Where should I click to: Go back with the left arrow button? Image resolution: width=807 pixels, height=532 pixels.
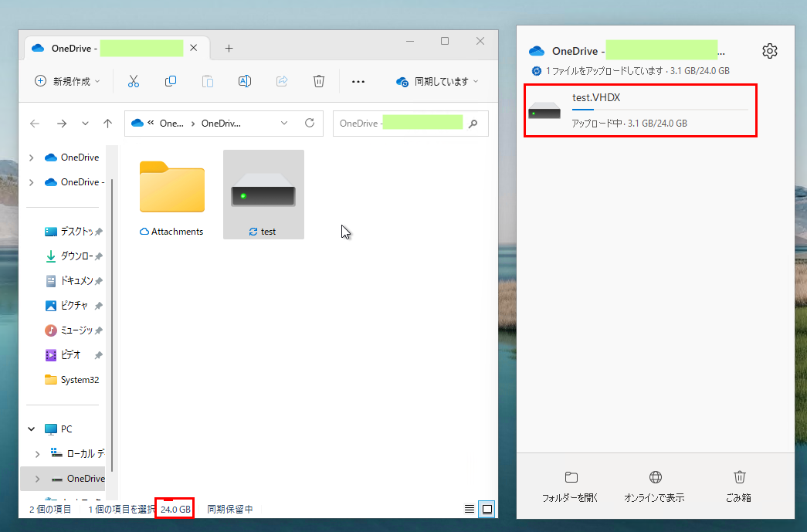(35, 124)
